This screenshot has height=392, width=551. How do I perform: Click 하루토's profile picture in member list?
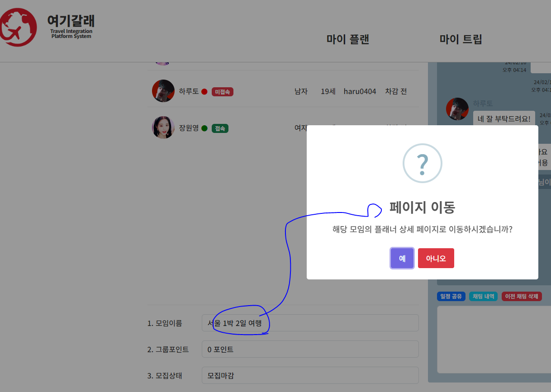[x=163, y=91]
